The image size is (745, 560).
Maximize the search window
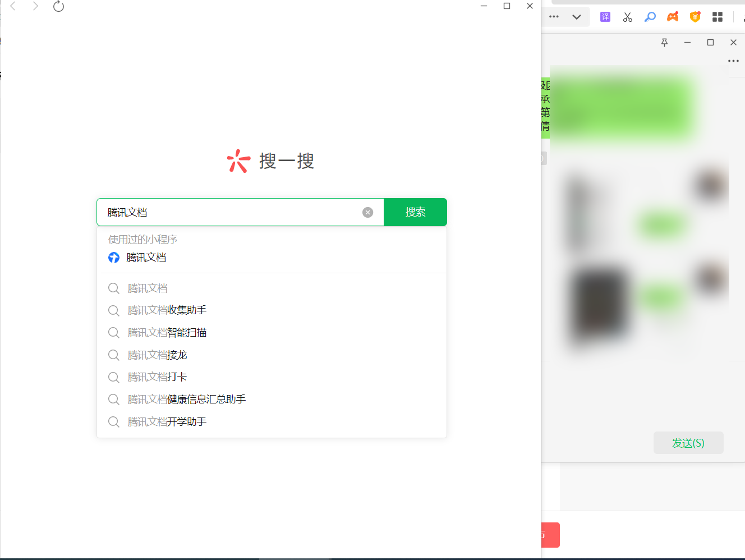(x=507, y=6)
